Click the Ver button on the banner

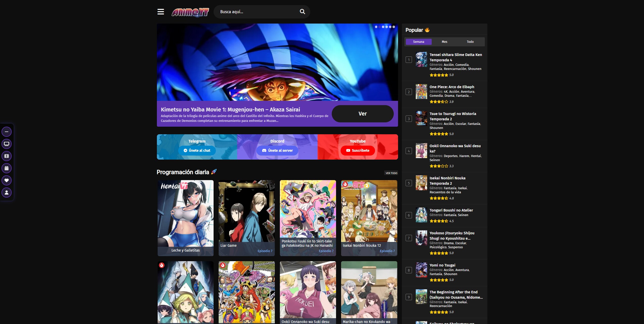pos(363,114)
